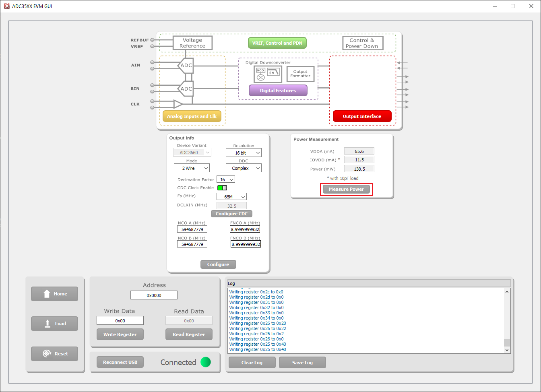Click the Clear Log button
This screenshot has height=392, width=541.
252,363
